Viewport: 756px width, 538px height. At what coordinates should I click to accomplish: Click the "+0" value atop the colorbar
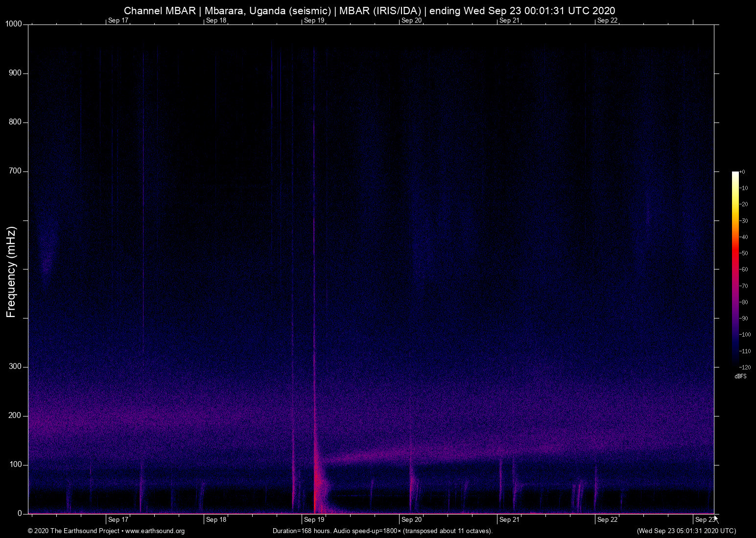click(742, 171)
